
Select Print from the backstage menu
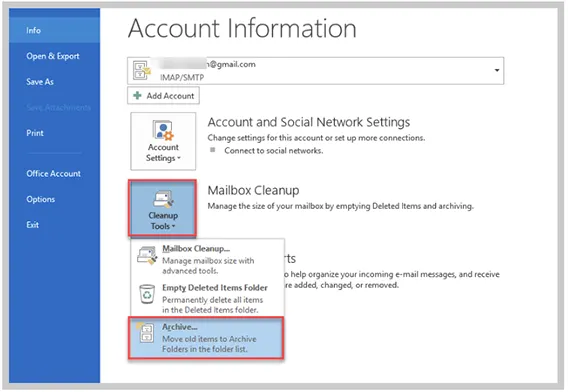[35, 133]
